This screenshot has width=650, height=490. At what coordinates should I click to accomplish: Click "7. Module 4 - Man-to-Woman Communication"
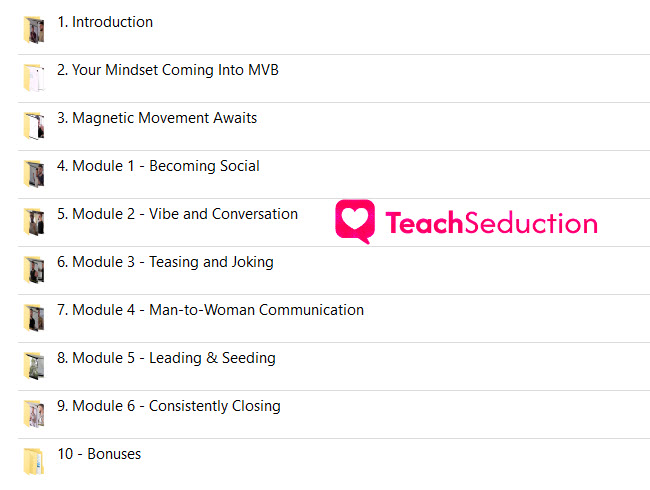(x=211, y=310)
